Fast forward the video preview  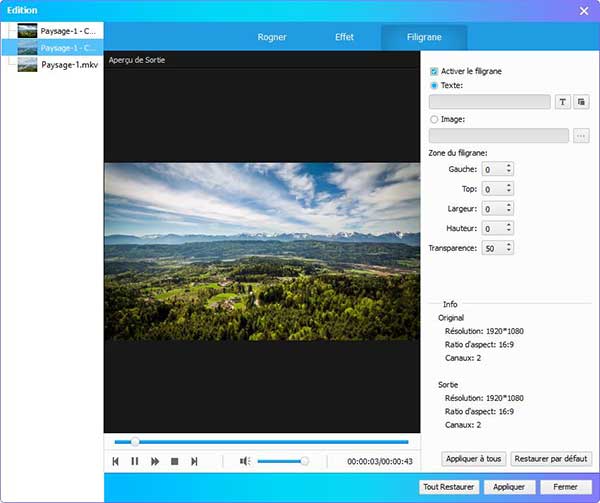click(x=155, y=461)
